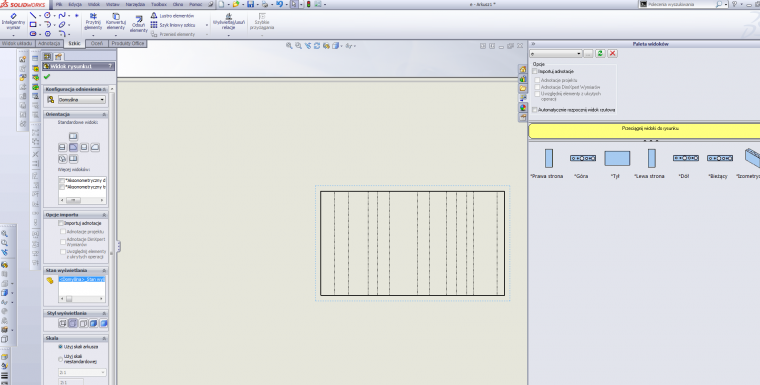Choose the Arc sketch tool
The image size is (760, 385).
click(47, 25)
